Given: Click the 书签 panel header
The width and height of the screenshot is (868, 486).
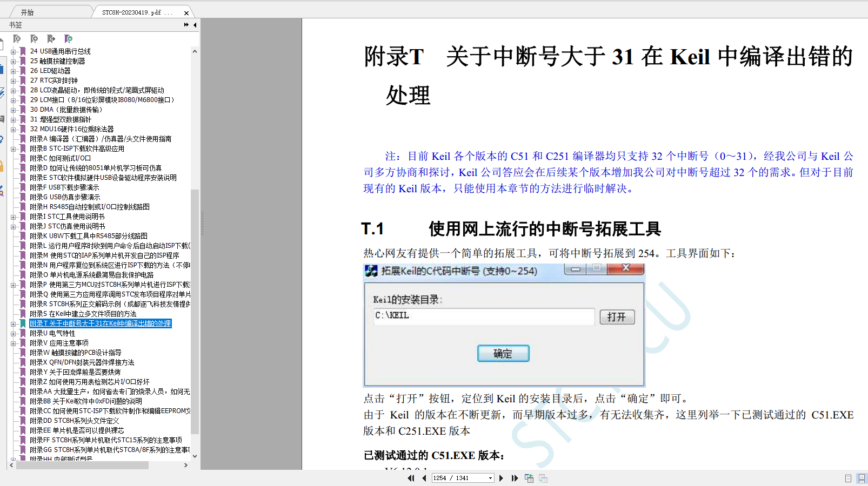Looking at the screenshot, I should 16,25.
